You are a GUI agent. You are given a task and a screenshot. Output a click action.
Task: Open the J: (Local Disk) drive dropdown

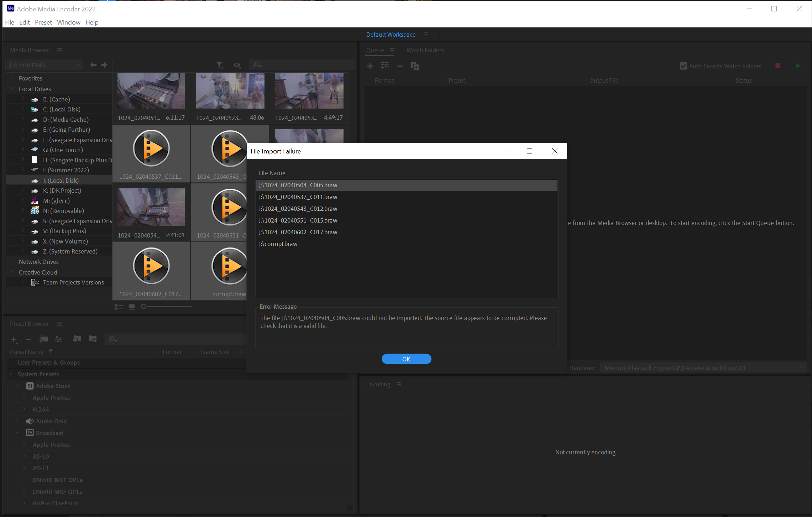44,65
